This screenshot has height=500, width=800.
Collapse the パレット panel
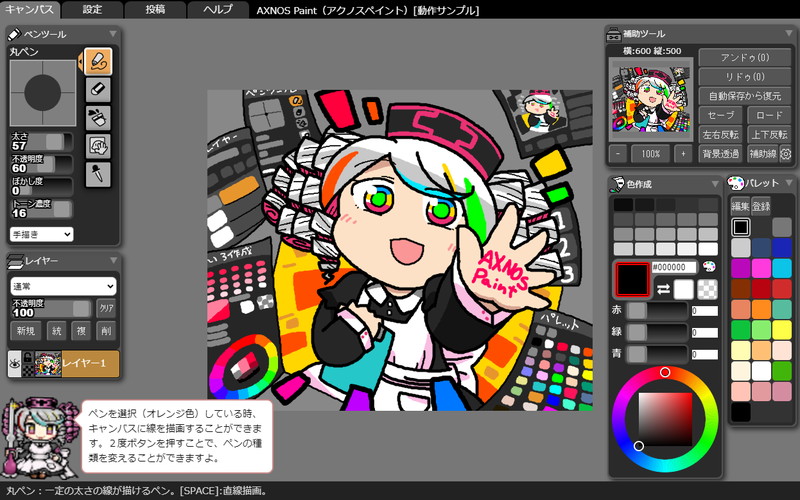pos(789,182)
